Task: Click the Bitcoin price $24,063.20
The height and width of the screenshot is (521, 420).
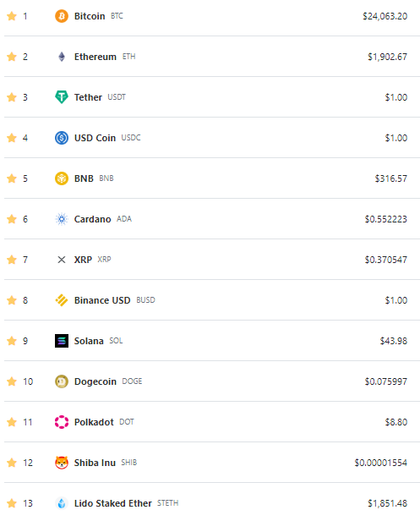Action: click(385, 16)
